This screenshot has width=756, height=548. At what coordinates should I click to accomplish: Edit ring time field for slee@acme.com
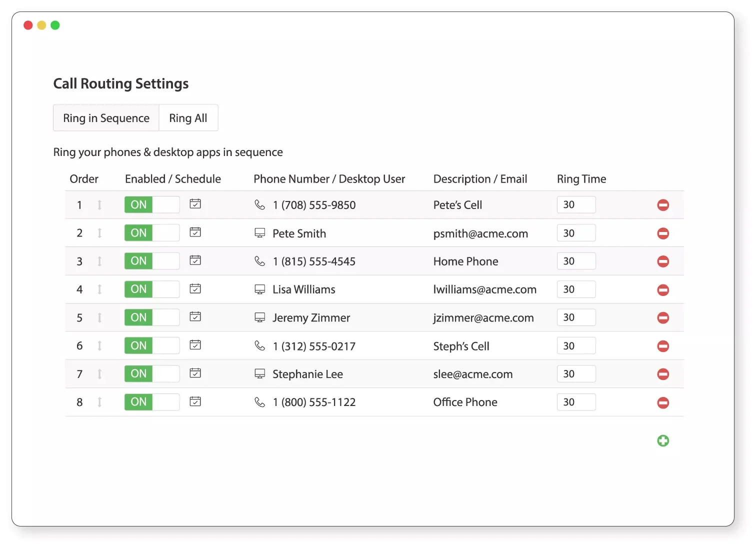[x=576, y=374]
